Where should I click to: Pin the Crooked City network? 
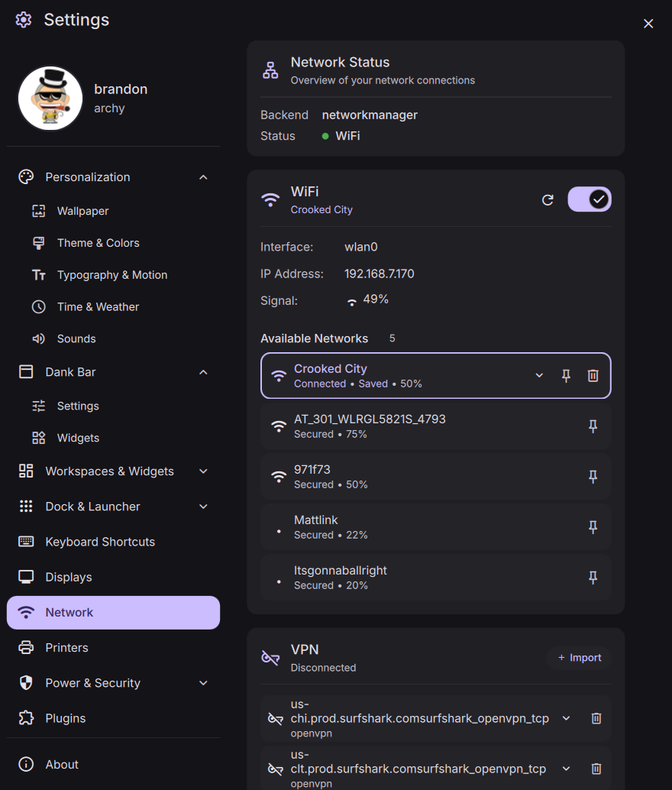pyautogui.click(x=566, y=375)
